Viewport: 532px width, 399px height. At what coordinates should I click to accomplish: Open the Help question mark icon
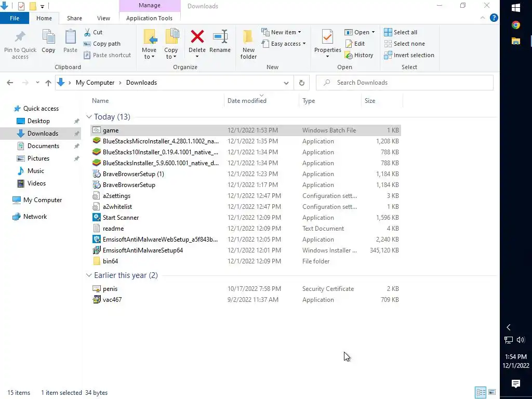[494, 18]
